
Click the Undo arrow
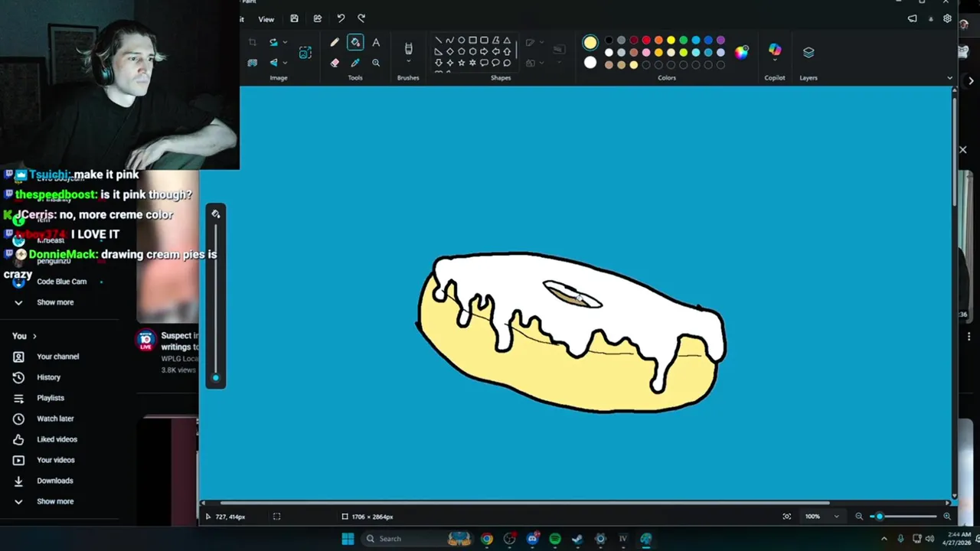(x=341, y=18)
